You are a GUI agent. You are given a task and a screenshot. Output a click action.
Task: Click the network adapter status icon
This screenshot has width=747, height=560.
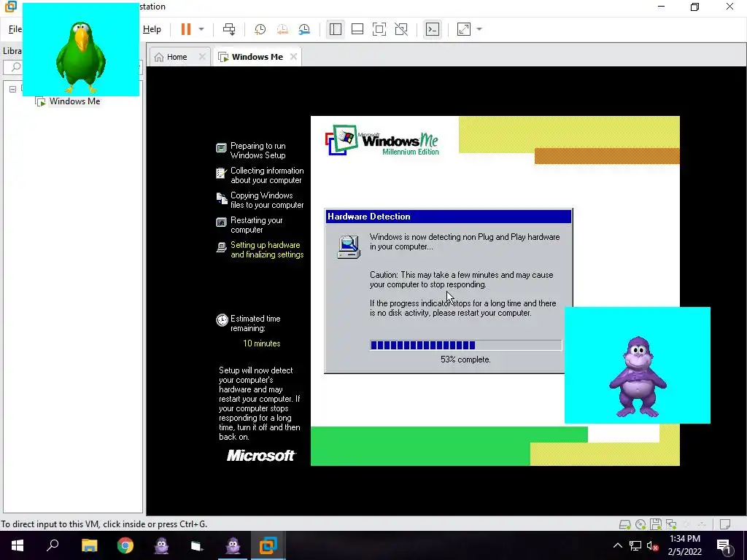[671, 524]
